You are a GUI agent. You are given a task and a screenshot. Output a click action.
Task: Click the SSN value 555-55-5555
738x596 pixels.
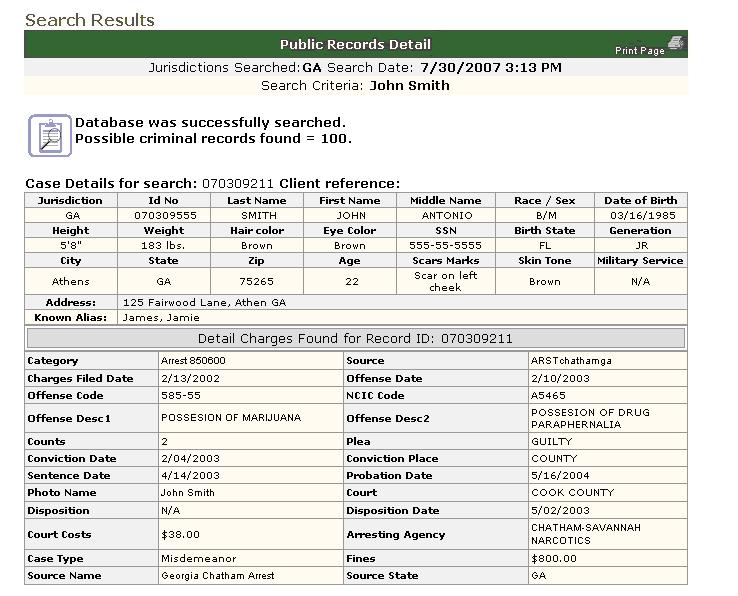[x=445, y=245]
